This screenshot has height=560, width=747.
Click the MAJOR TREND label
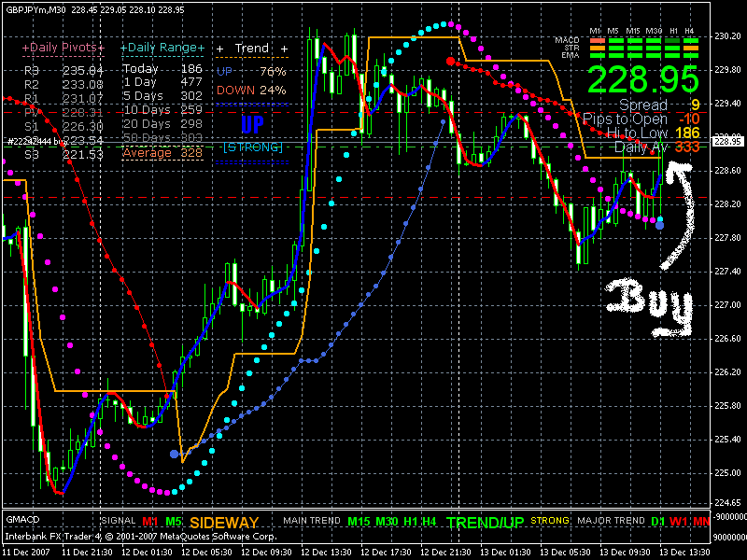coord(612,521)
